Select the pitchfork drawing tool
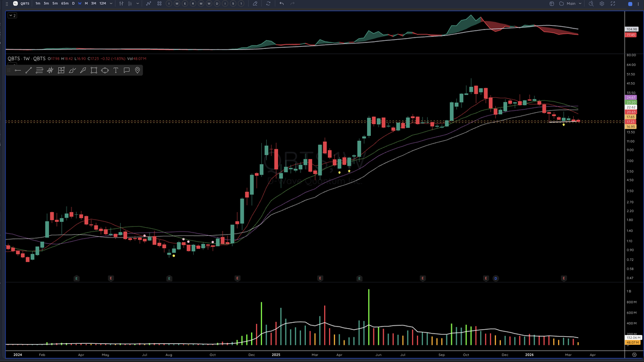 tap(50, 70)
